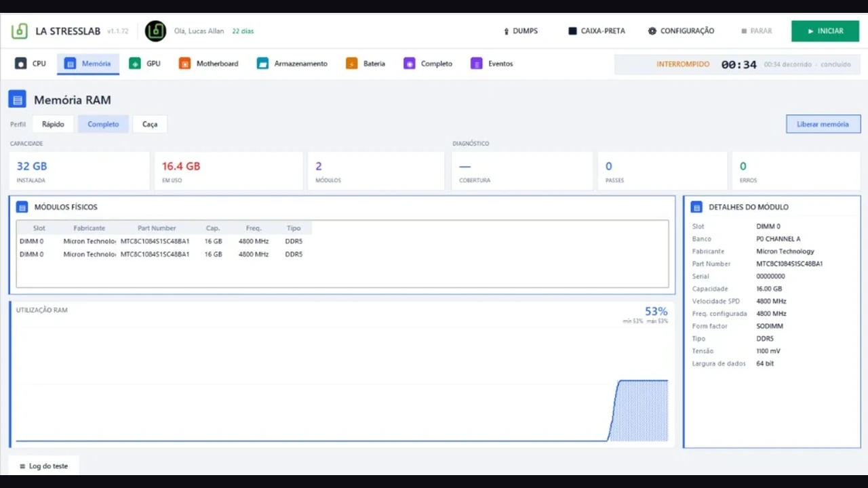This screenshot has width=868, height=488.
Task: Open the Bateria tab
Action: 366,64
